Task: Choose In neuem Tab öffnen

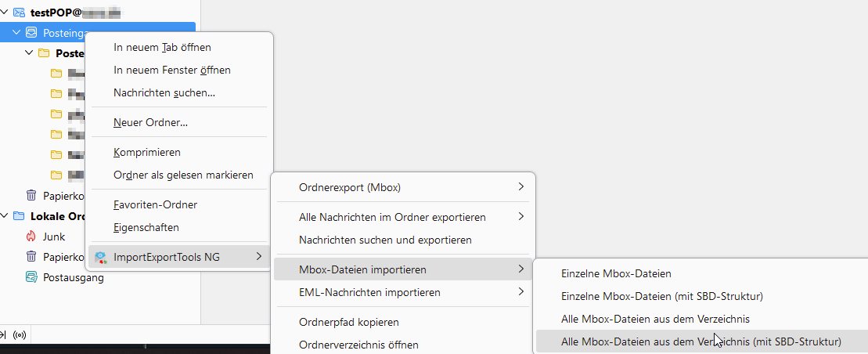Action: click(162, 48)
